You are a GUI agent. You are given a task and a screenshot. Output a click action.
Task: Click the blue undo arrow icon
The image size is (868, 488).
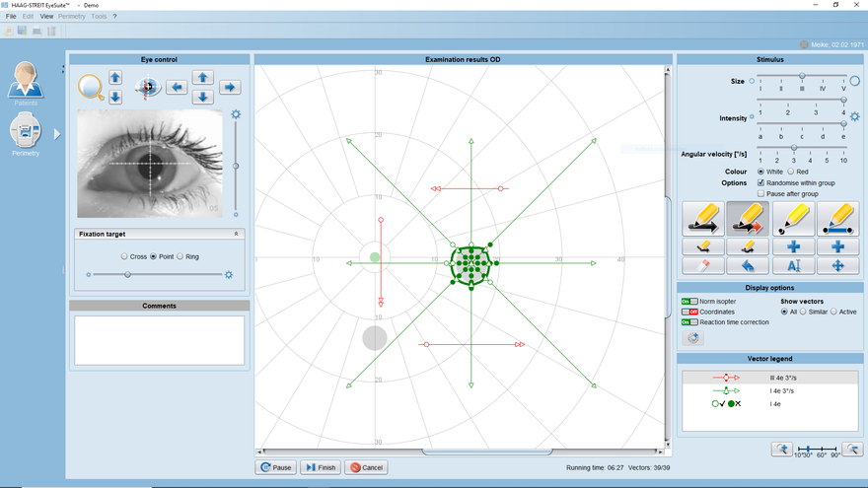(x=748, y=265)
